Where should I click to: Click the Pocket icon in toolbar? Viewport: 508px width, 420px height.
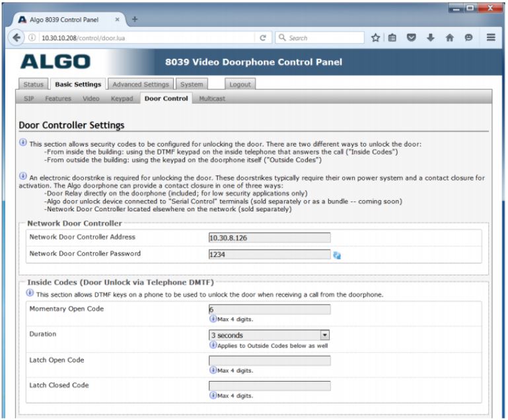coord(411,38)
